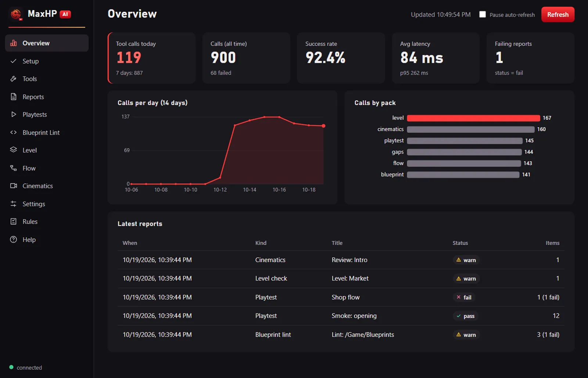Click the Items column header
Viewport: 588px width, 378px height.
(x=552, y=243)
